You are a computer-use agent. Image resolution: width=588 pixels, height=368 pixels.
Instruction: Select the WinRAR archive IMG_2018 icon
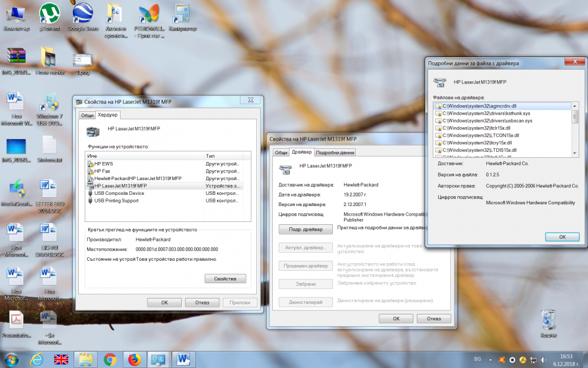[16, 61]
